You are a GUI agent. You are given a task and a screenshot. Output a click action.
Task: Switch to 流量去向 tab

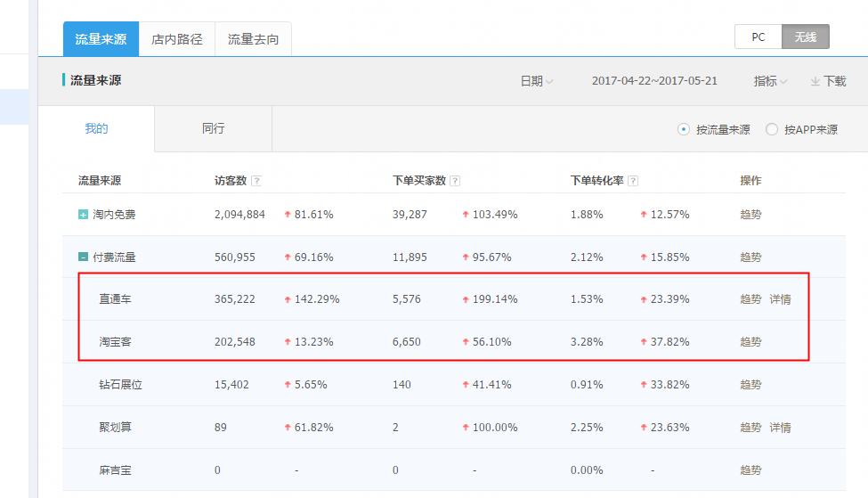(253, 39)
